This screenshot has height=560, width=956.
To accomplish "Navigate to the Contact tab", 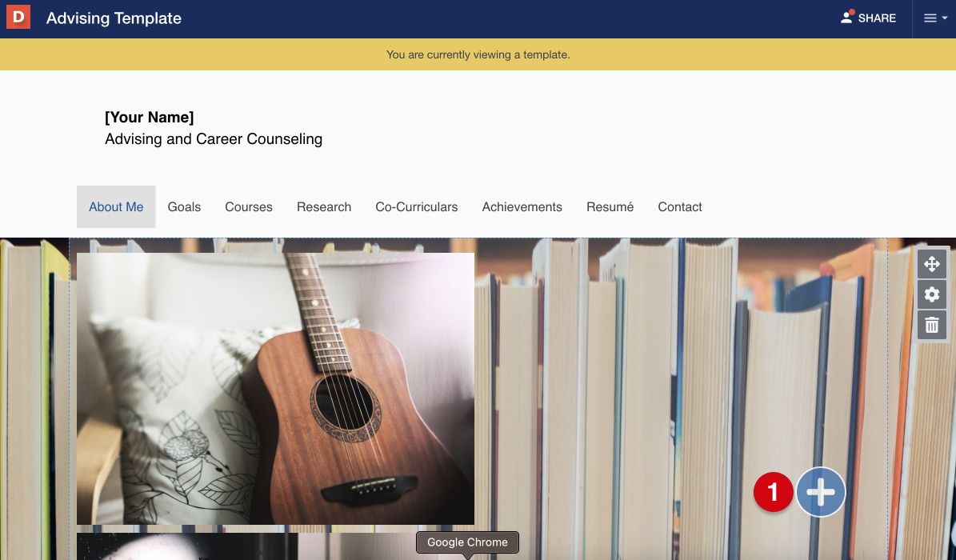I will (680, 206).
